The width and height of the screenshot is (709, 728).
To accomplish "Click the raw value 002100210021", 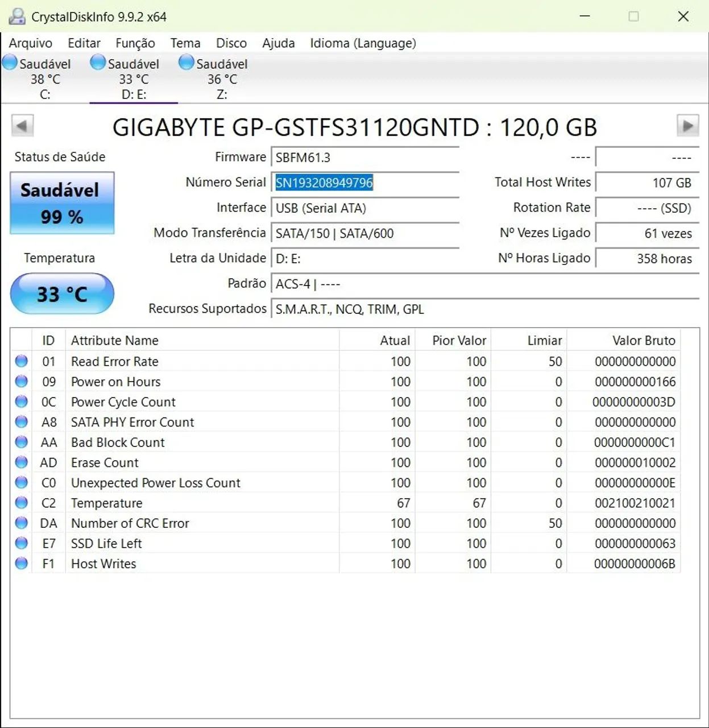I will coord(635,503).
